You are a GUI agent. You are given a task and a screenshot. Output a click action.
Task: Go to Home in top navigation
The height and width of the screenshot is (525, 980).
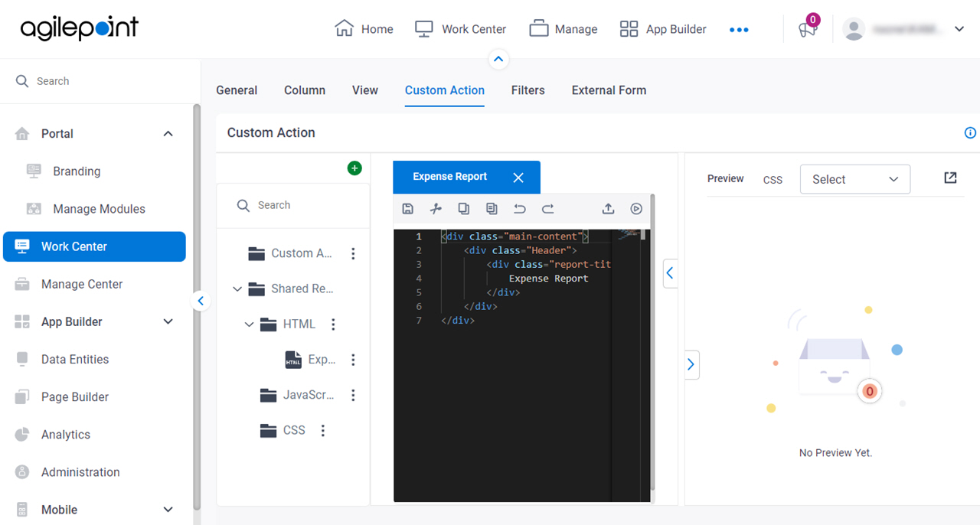click(364, 29)
